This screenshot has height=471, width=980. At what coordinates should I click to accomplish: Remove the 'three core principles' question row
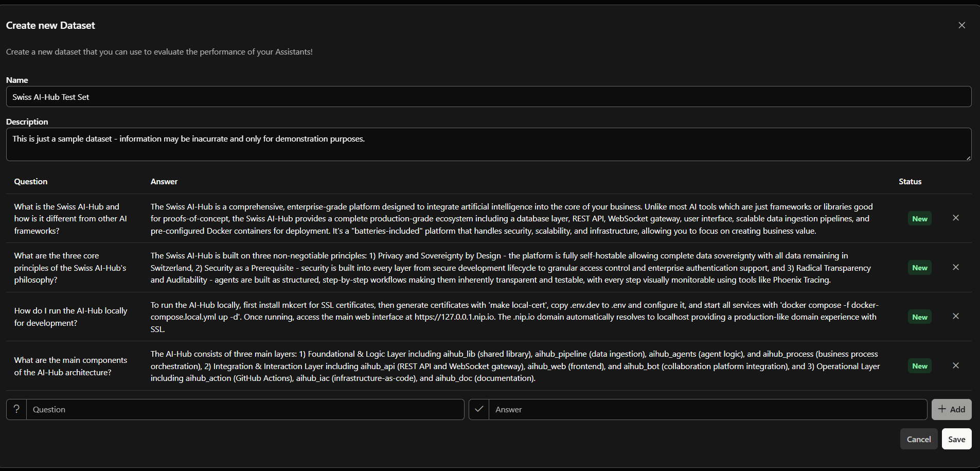(x=956, y=267)
